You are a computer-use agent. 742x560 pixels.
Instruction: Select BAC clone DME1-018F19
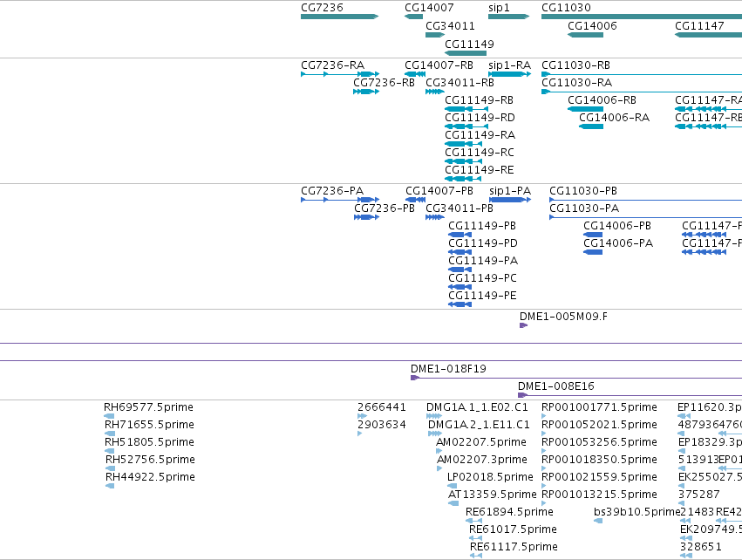click(x=576, y=378)
